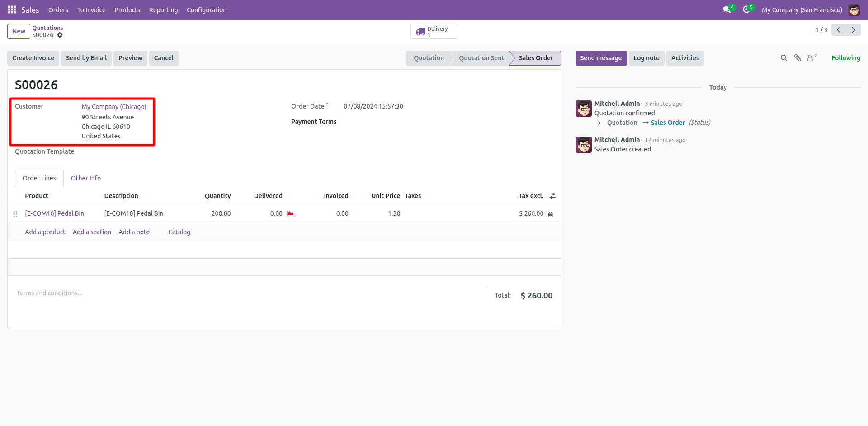Open the Reporting menu

pos(163,9)
